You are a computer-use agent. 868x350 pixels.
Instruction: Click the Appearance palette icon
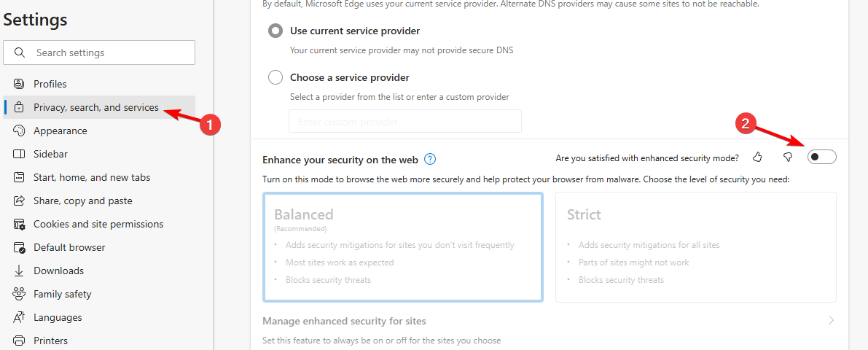[20, 131]
